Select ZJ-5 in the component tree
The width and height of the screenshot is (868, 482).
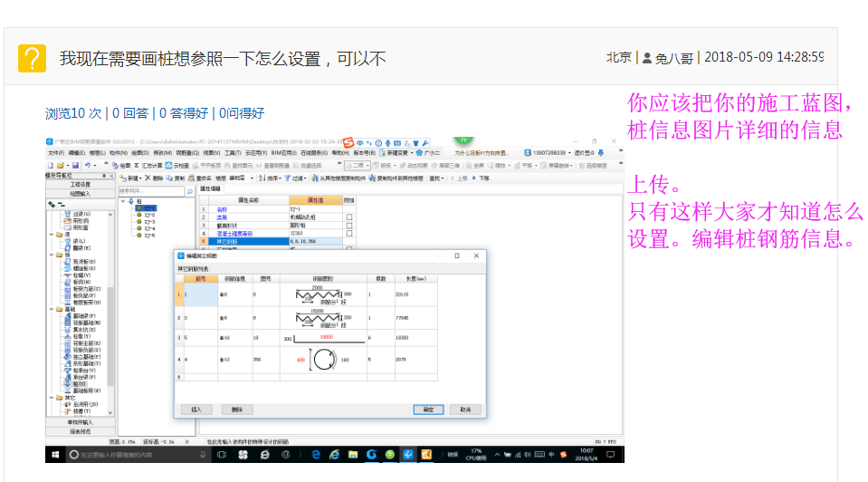pyautogui.click(x=149, y=236)
